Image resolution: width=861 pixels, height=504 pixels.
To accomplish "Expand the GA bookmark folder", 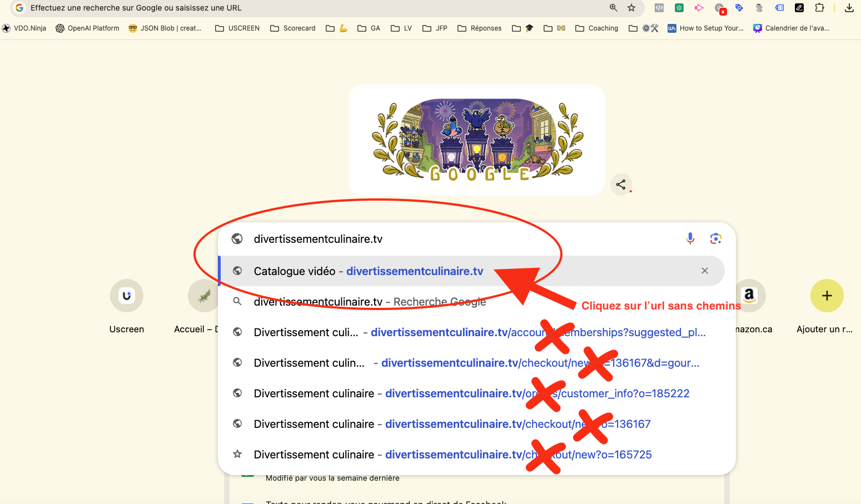I will [369, 28].
